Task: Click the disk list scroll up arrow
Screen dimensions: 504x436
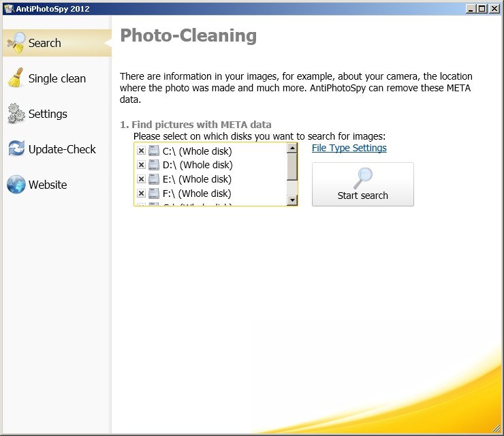Action: [292, 148]
